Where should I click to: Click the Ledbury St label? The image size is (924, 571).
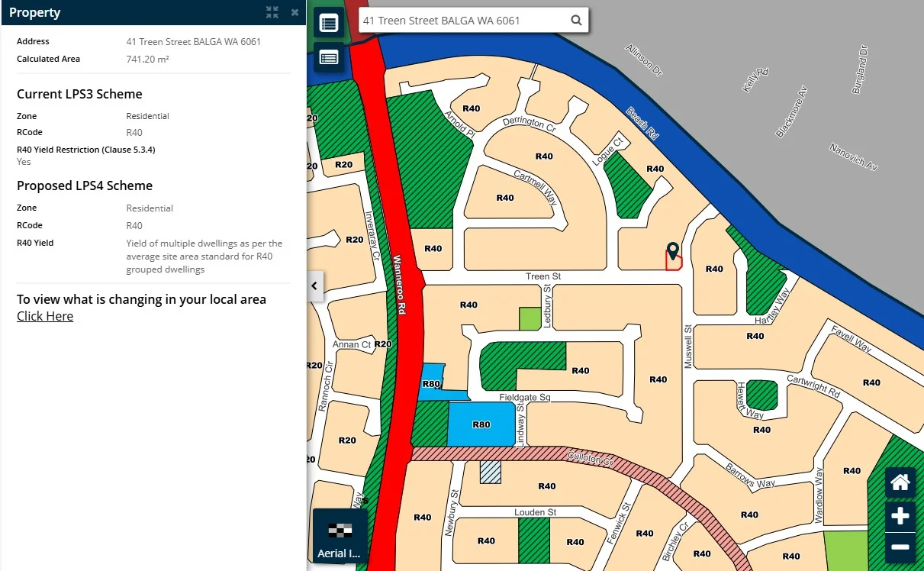tap(546, 305)
